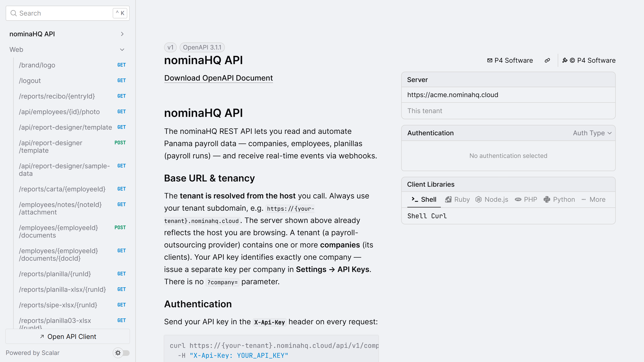Open the API Client button
Viewport: 644px width, 362px height.
67,336
